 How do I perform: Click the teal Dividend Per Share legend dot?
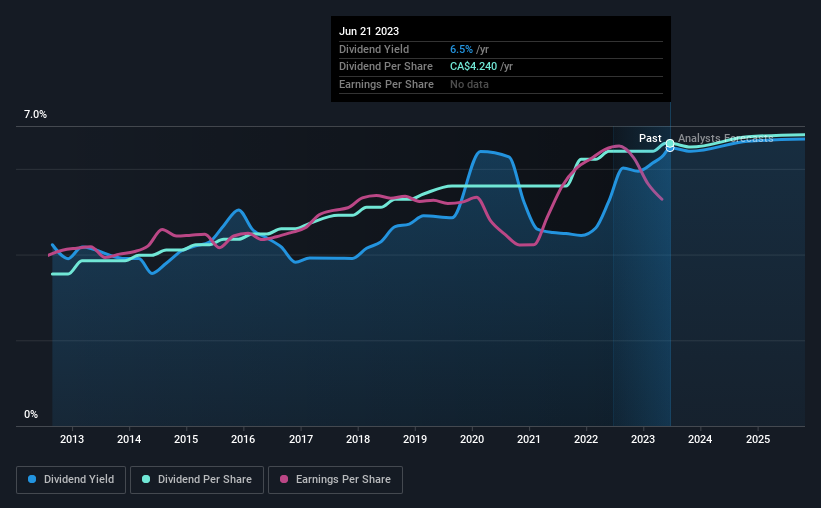click(146, 479)
